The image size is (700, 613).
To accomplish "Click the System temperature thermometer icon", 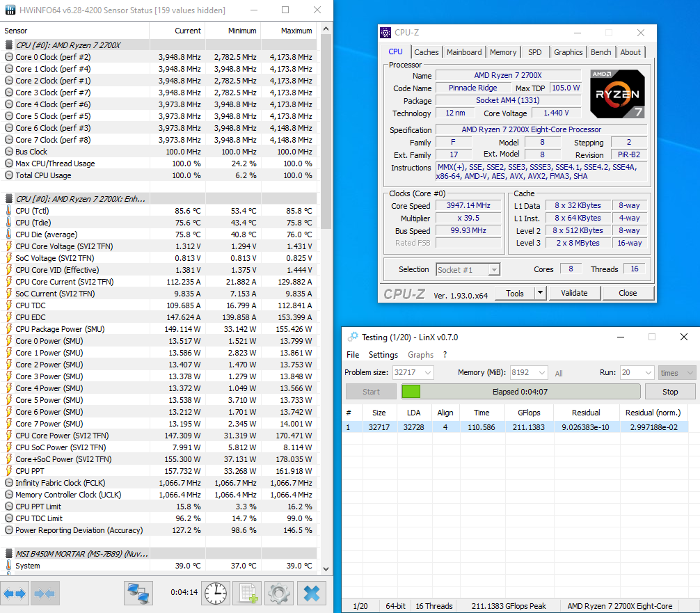I will (x=8, y=566).
